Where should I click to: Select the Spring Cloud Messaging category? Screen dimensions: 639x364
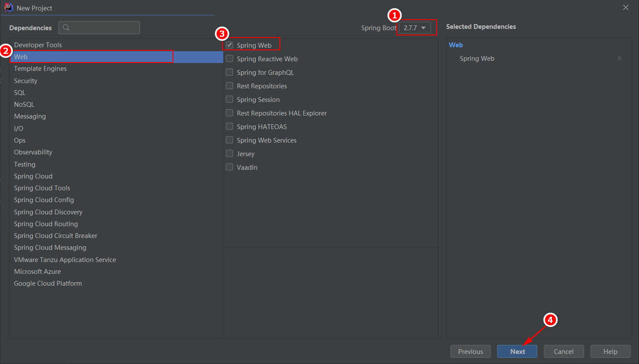117,248
